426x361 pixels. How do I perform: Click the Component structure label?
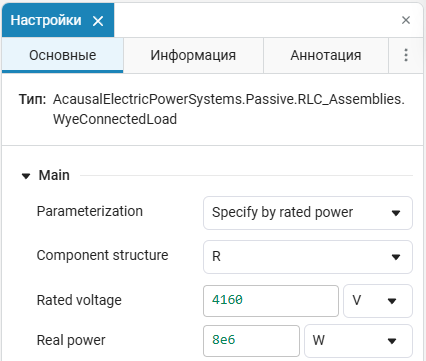102,255
